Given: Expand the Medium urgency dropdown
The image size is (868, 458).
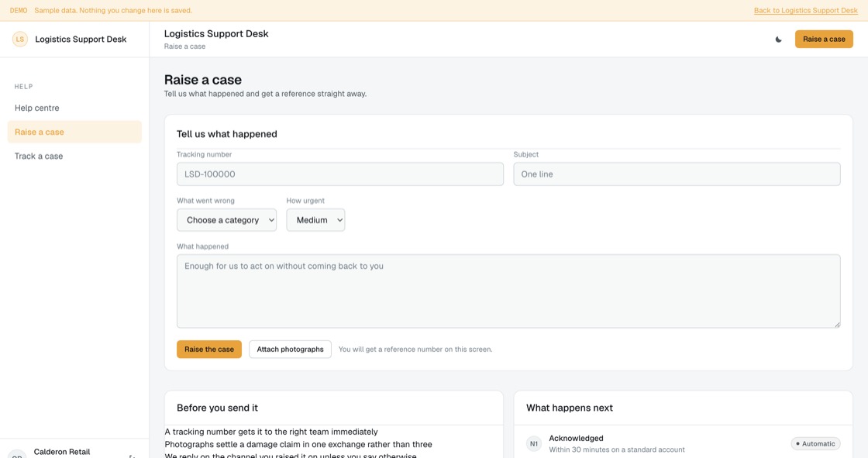Looking at the screenshot, I should 315,220.
